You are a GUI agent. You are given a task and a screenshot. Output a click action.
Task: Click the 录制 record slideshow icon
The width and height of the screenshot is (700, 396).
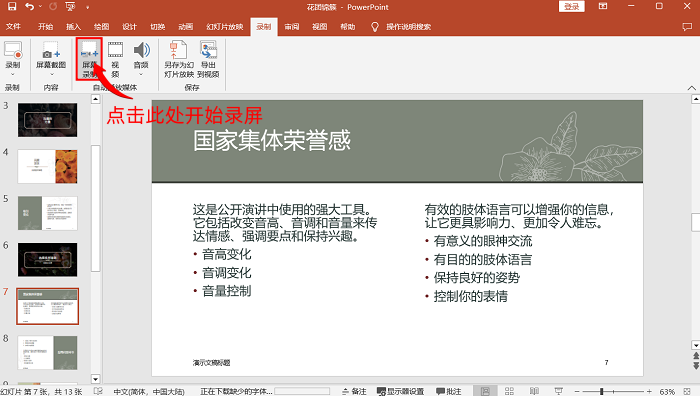coord(13,50)
